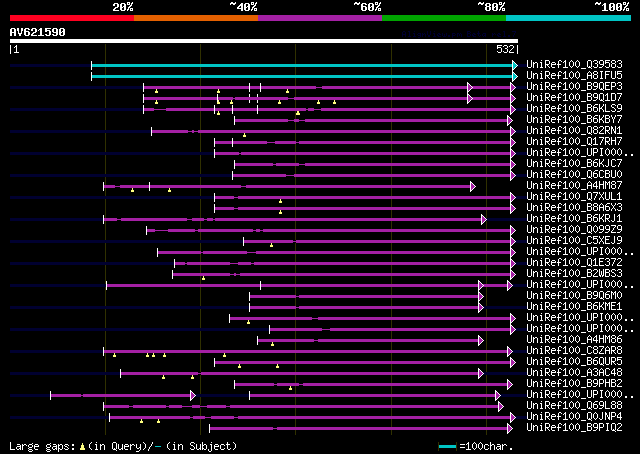640x454 pixels.
Task: Select the UniRef100_Q17RH7 label
Action: click(574, 142)
